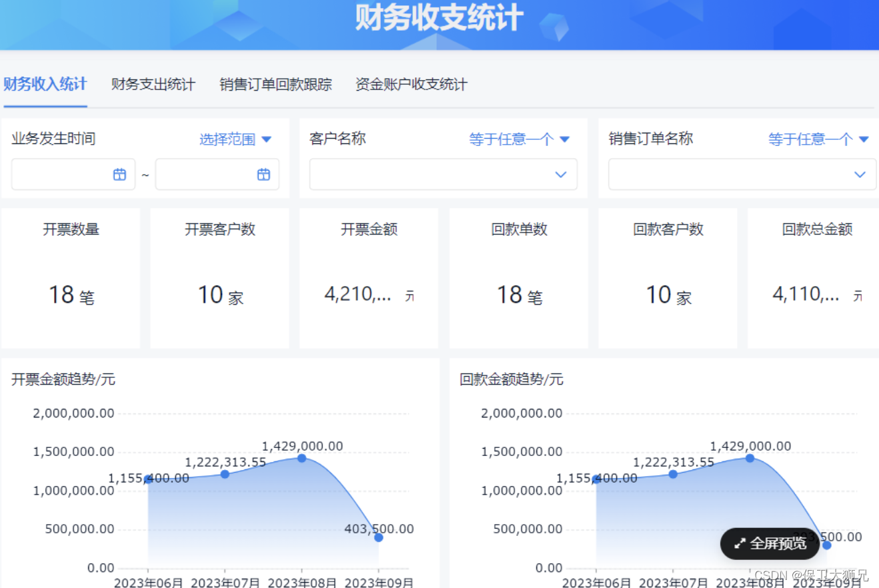Click 2023年08月 data point in 开票金额趋势 chart
Screen dimensions: 879x588
click(301, 458)
